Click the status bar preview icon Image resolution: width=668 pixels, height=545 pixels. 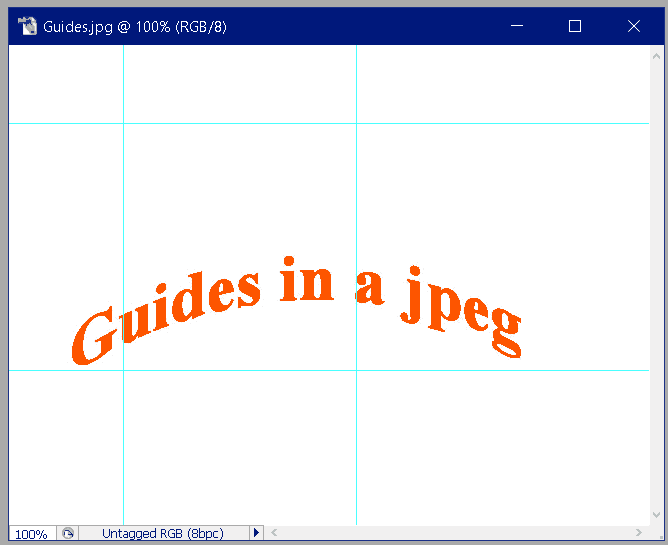click(x=68, y=533)
